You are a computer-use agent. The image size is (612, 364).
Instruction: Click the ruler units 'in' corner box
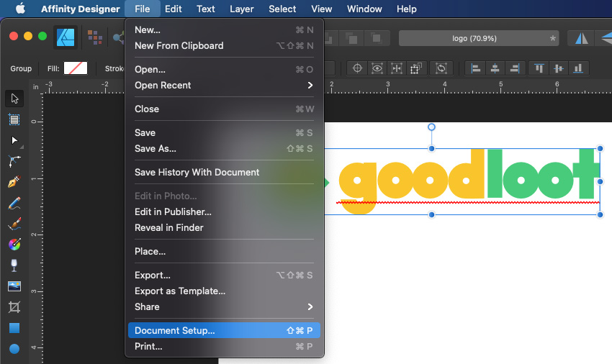35,86
